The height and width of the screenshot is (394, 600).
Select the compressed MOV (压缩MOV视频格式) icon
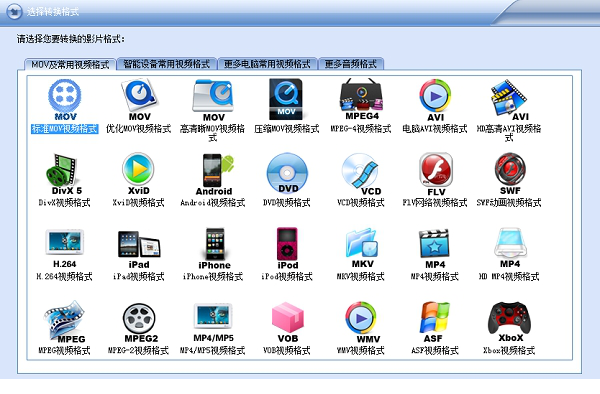(x=286, y=99)
